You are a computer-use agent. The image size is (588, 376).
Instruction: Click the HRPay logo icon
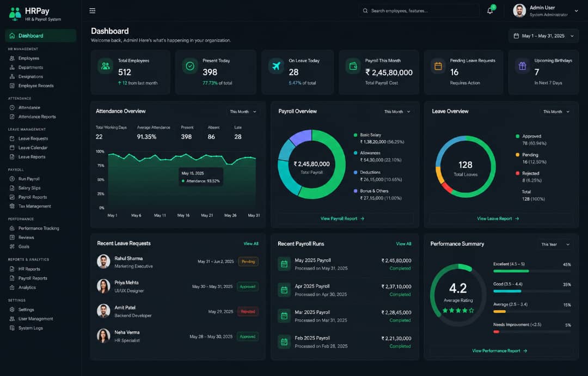click(x=15, y=14)
